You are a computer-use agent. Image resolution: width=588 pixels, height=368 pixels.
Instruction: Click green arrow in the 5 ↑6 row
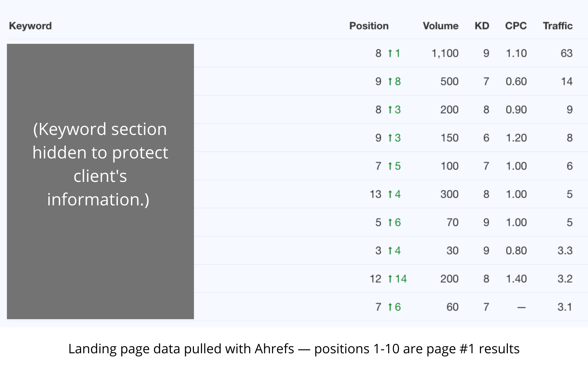(x=390, y=223)
